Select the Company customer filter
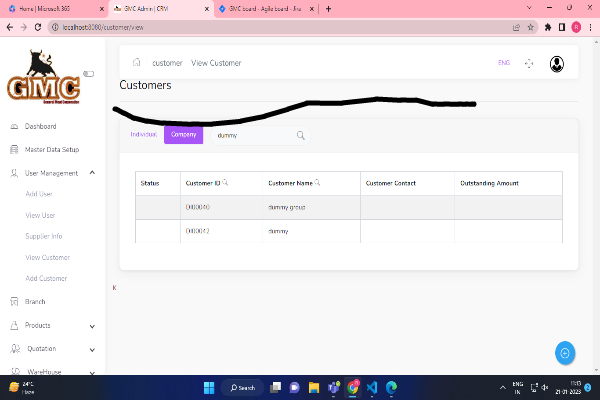This screenshot has width=600, height=400. pos(183,134)
